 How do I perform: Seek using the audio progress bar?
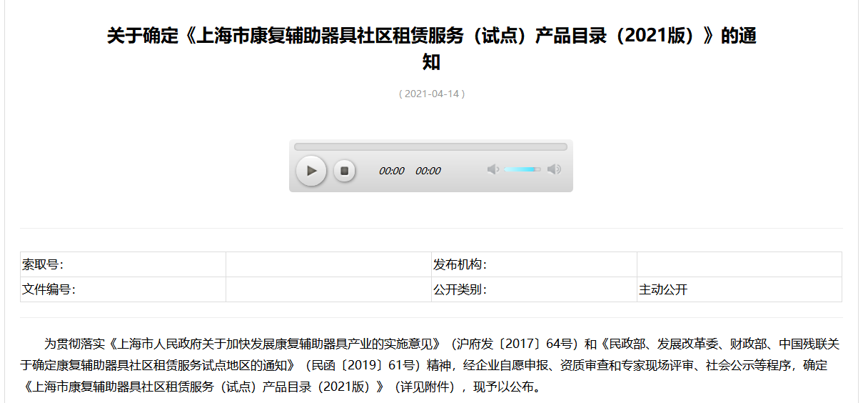[430, 147]
